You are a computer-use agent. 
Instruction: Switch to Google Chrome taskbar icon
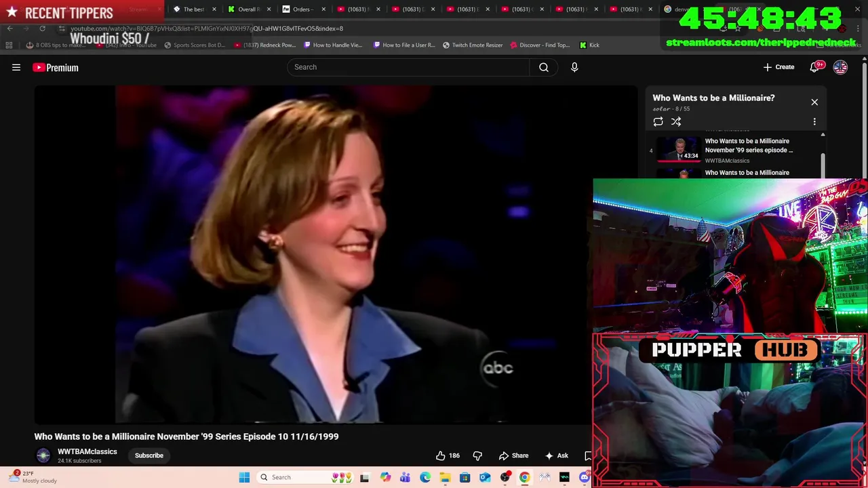(x=524, y=477)
